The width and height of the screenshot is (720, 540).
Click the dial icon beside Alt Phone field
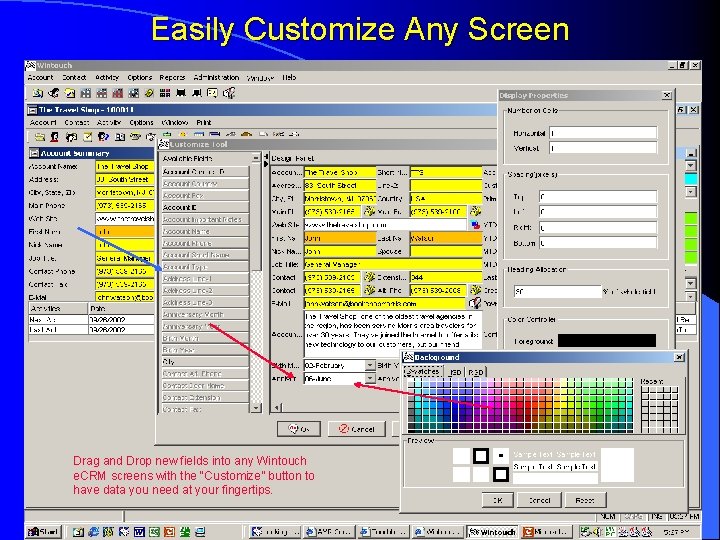click(x=475, y=290)
